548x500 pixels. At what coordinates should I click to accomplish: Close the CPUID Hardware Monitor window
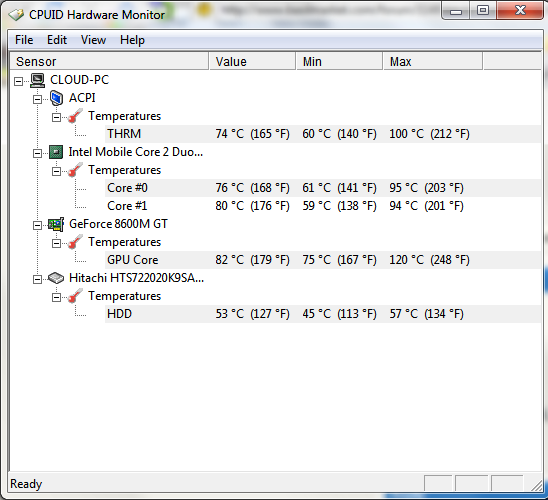[520, 10]
